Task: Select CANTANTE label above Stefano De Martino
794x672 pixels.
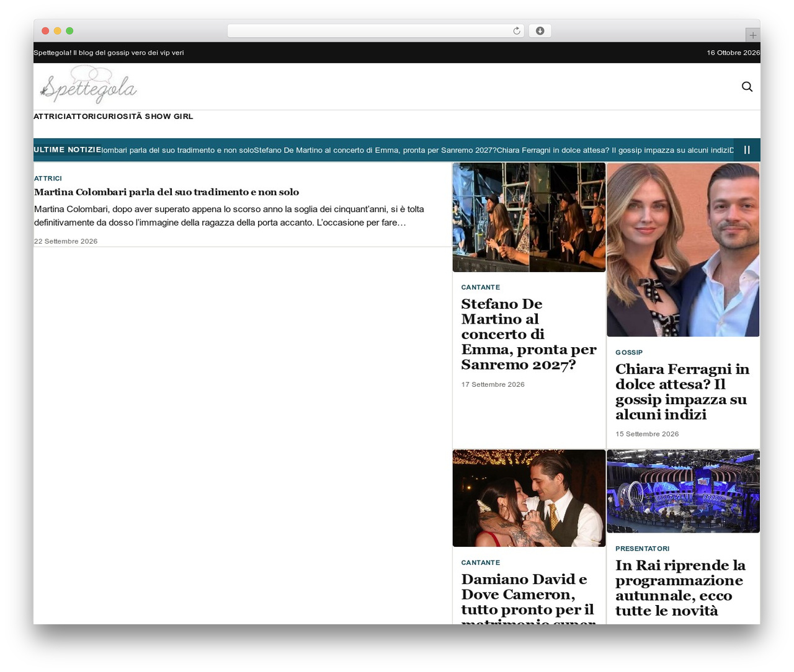Action: click(481, 288)
